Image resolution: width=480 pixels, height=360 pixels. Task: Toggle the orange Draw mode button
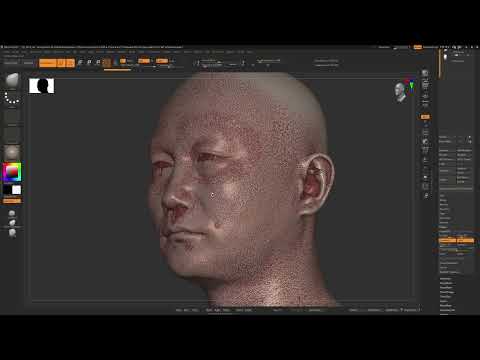pyautogui.click(x=70, y=63)
